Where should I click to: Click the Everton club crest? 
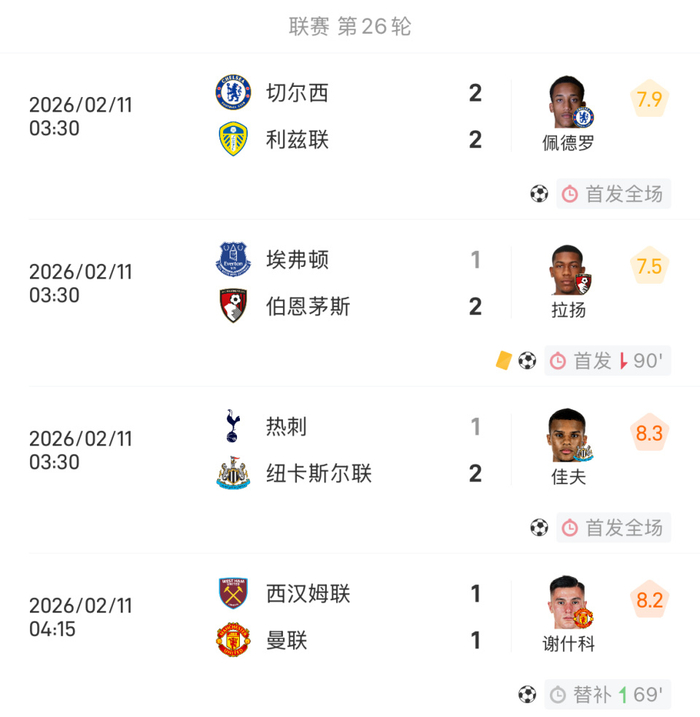[234, 260]
